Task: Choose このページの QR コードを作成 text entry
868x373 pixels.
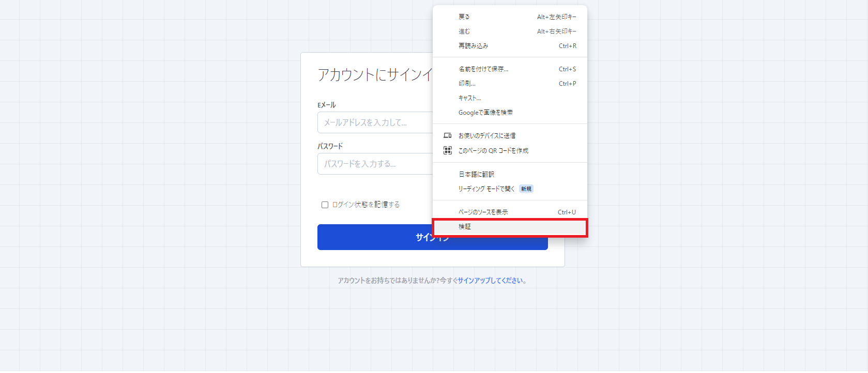Action: coord(493,151)
